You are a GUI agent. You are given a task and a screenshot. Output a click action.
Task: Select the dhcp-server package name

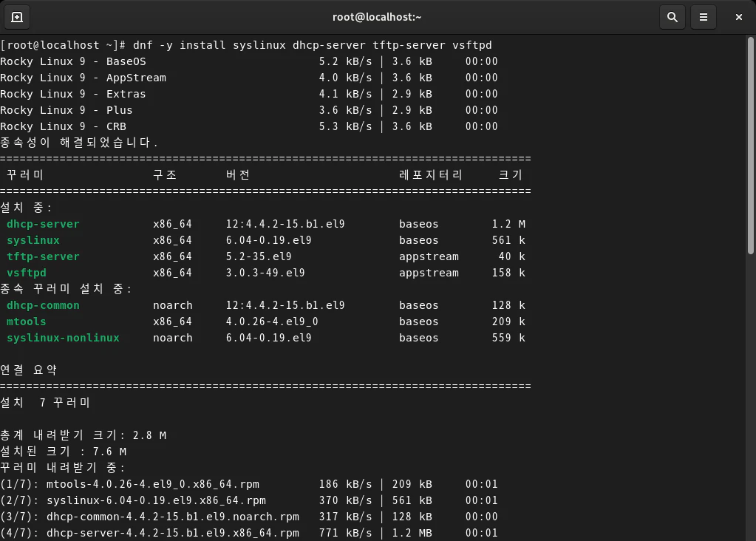[43, 224]
